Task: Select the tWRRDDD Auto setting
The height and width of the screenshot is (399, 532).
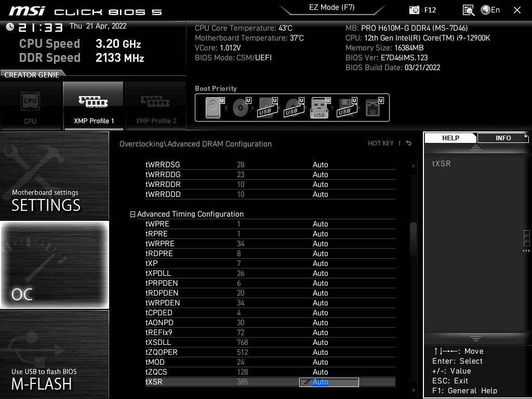Action: tap(320, 194)
